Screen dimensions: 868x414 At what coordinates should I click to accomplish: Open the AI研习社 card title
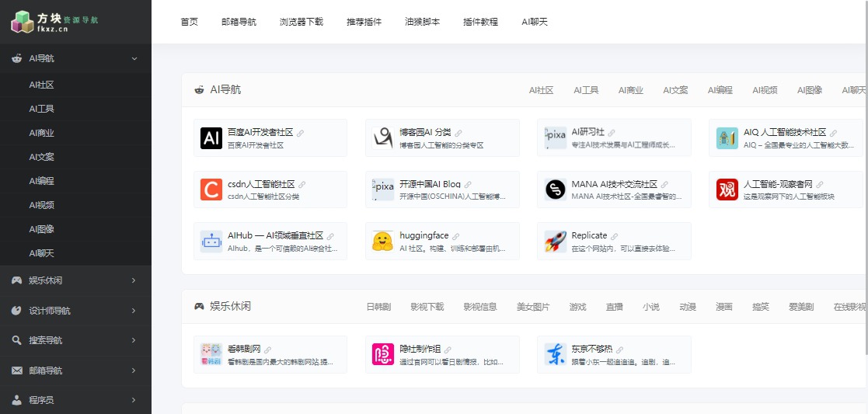pos(588,133)
